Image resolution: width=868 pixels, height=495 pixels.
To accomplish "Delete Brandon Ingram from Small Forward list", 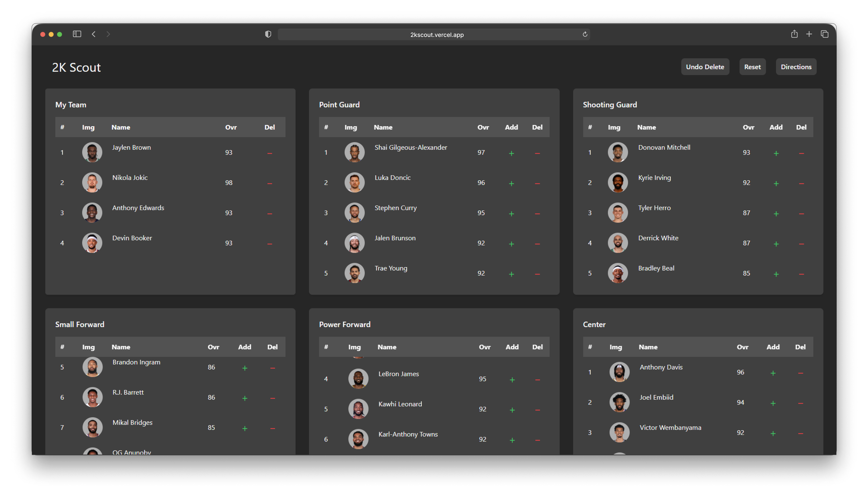I will [272, 368].
